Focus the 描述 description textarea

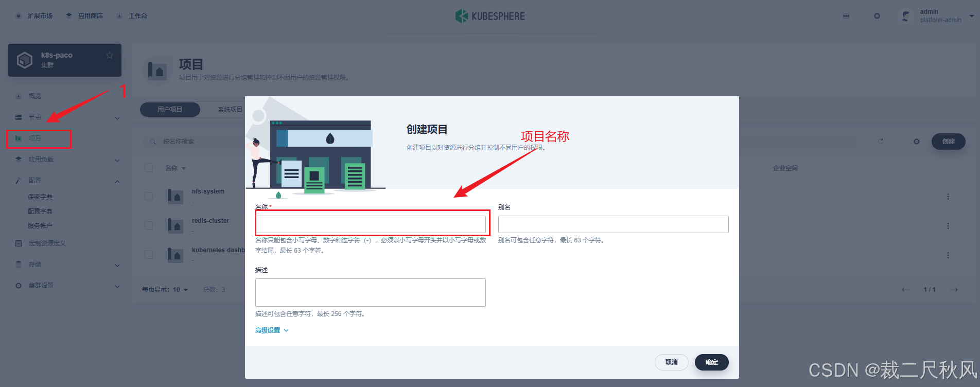click(371, 292)
